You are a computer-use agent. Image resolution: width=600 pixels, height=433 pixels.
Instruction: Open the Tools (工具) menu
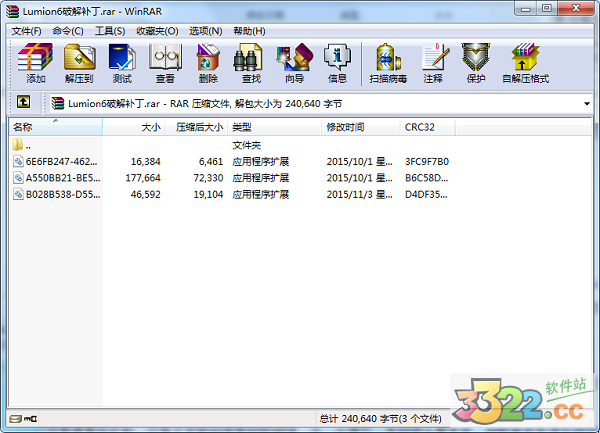[x=110, y=31]
